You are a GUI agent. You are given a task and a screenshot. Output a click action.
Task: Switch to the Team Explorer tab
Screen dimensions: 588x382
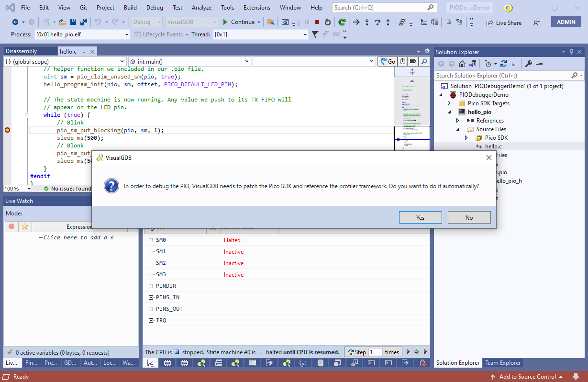503,363
